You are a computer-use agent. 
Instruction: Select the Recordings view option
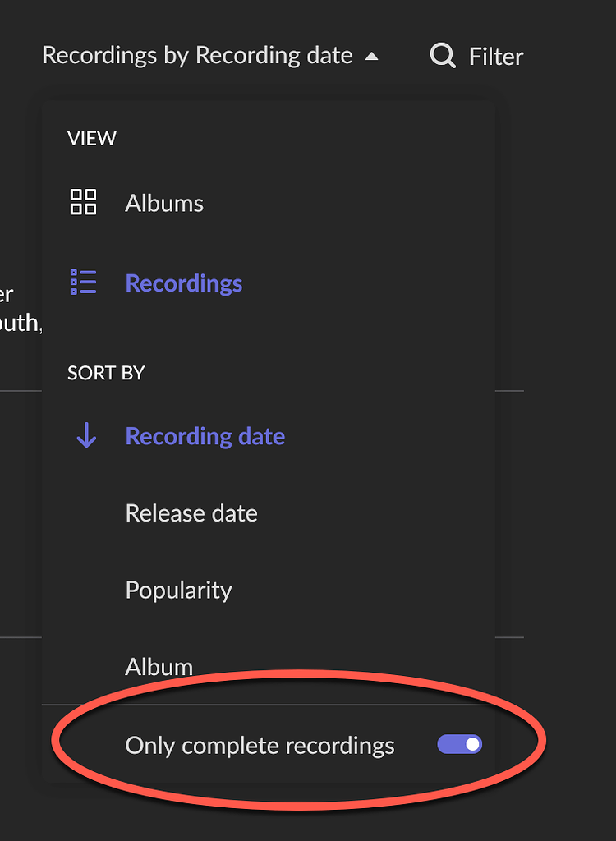(x=184, y=283)
